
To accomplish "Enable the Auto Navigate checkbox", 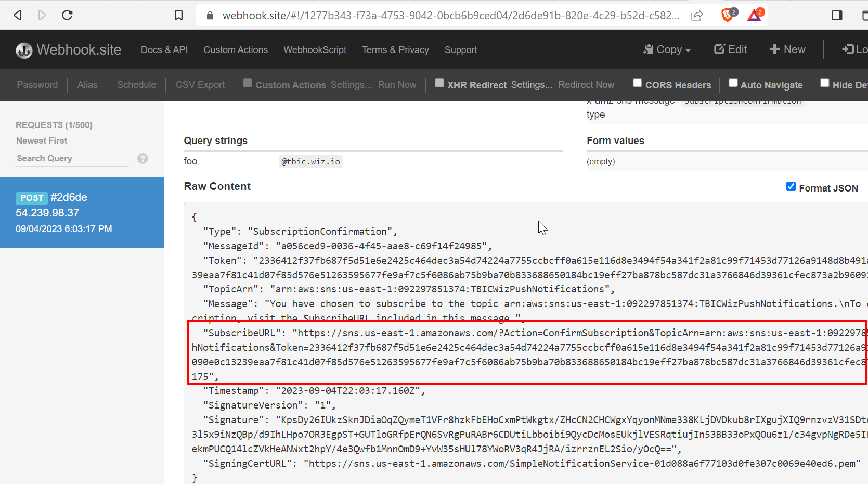I will tap(733, 83).
